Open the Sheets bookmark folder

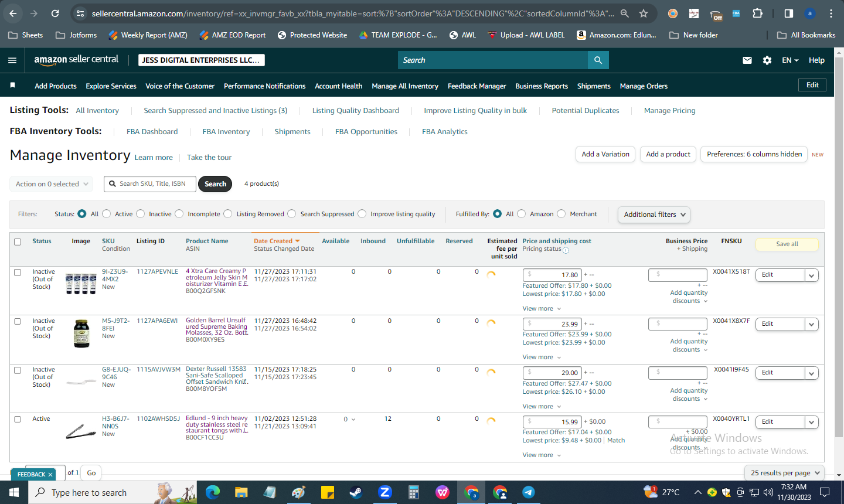[x=26, y=35]
